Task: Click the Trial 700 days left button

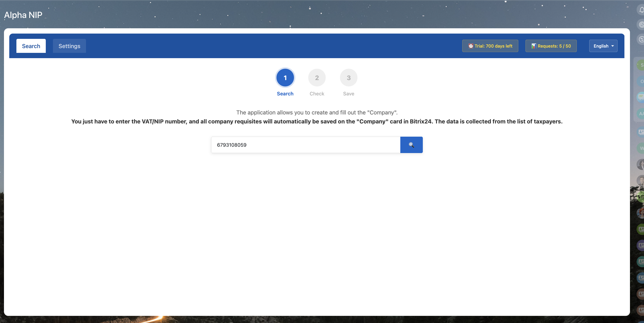Action: point(490,46)
